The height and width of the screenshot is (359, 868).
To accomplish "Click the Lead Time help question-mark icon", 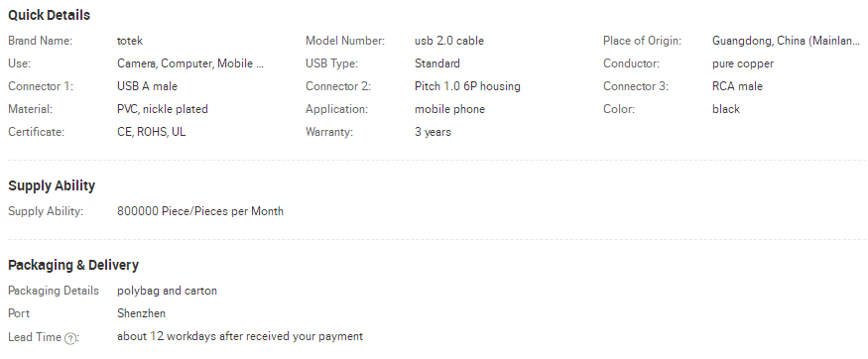I will click(70, 338).
